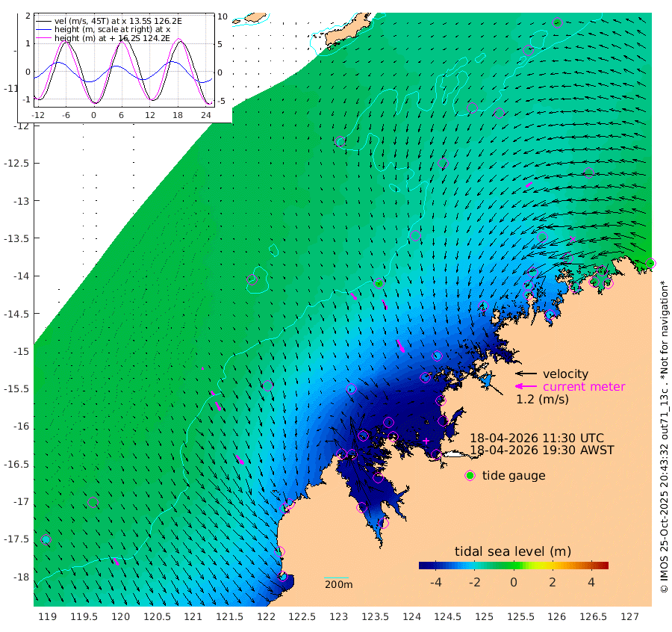Click the magenta line sample in inset legend
The image size is (672, 632).
click(43, 38)
